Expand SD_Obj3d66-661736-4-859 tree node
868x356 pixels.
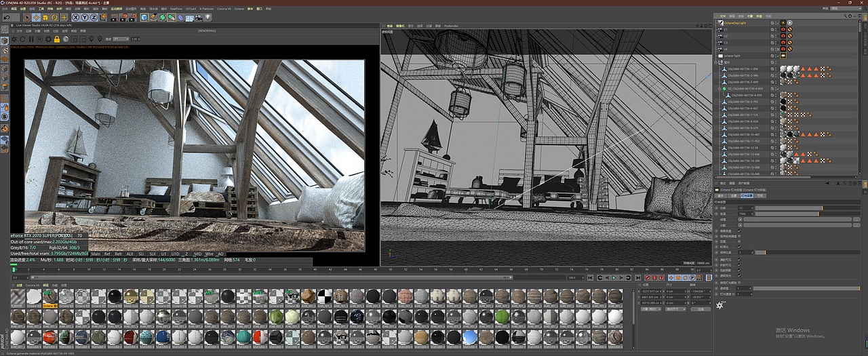pyautogui.click(x=719, y=89)
